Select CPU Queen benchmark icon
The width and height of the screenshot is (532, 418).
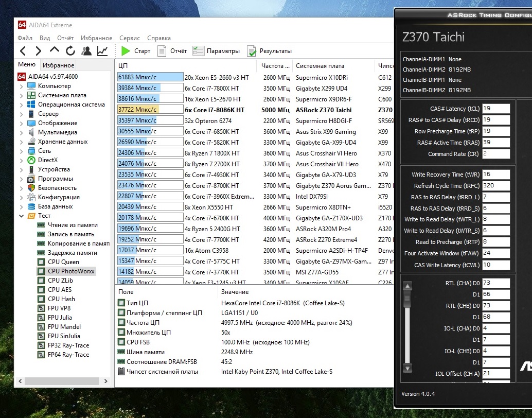(41, 262)
